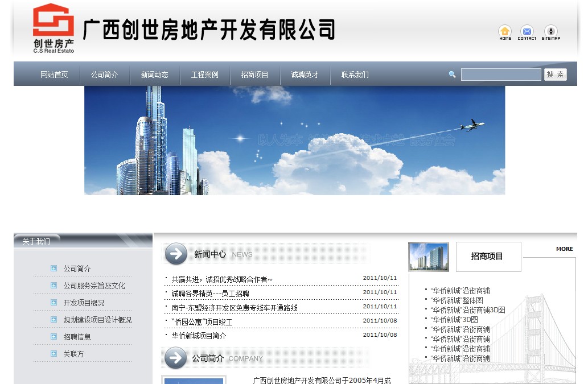Screen dimensions: 588x384
Task: Click the arrow icon next to 公司简介 heading
Action: (x=176, y=358)
